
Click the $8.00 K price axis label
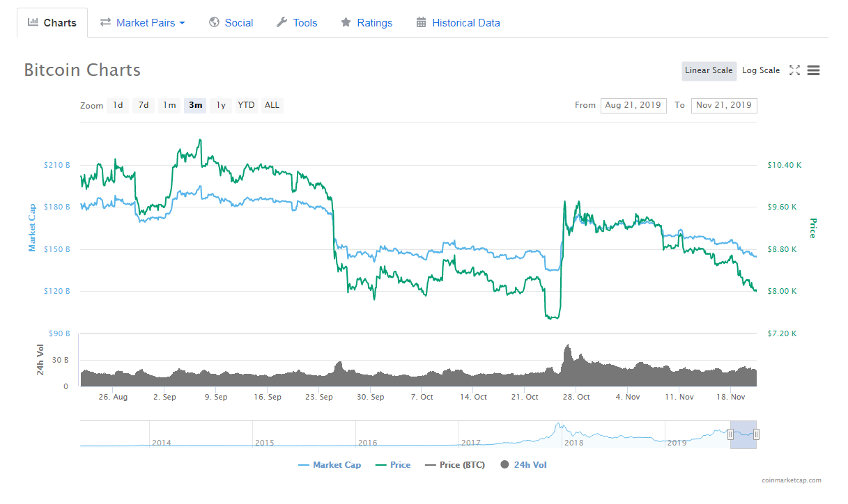(x=782, y=291)
